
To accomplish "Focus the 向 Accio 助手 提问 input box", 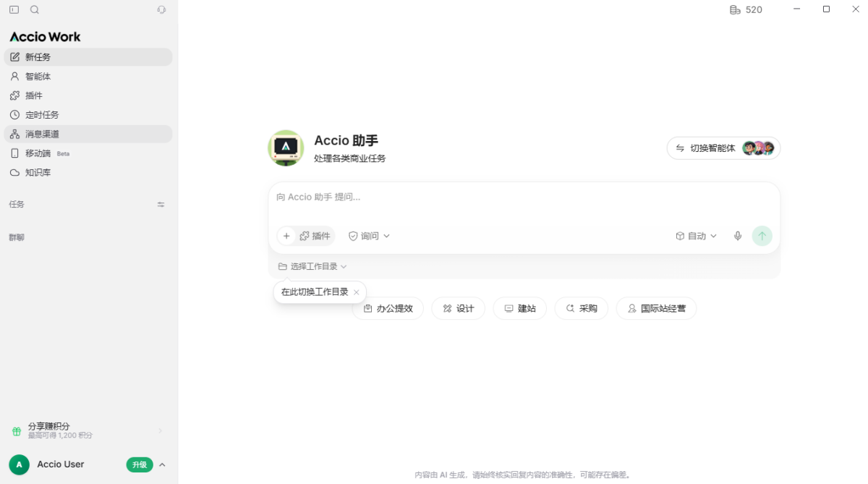I will click(x=524, y=197).
